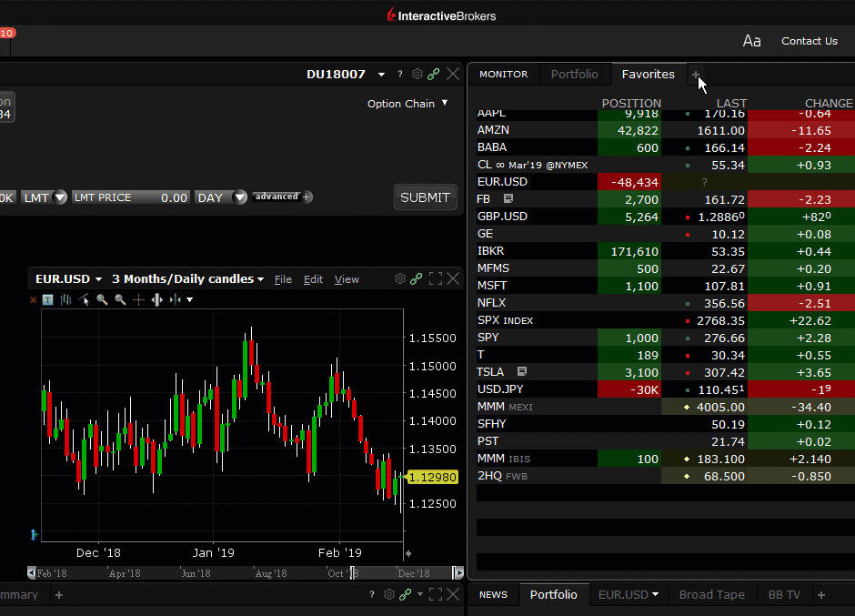The width and height of the screenshot is (855, 616).
Task: Open the Broad Tape news tab
Action: coord(711,595)
